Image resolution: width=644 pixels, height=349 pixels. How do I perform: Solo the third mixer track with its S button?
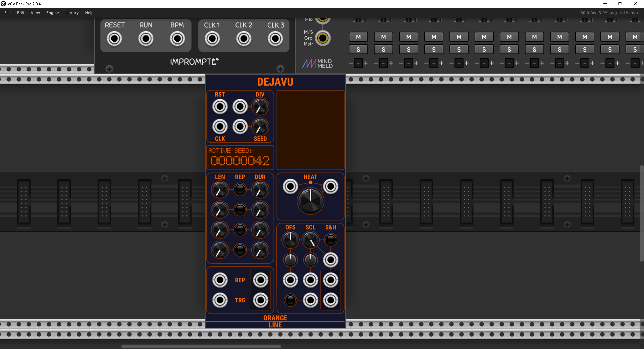point(409,50)
